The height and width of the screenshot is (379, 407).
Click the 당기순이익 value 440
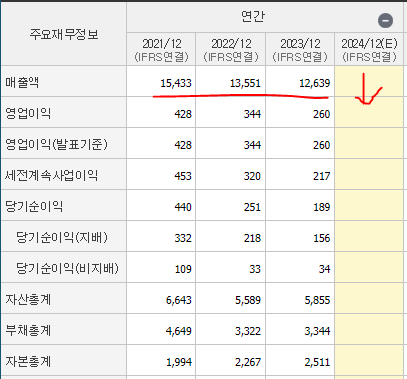pyautogui.click(x=183, y=207)
